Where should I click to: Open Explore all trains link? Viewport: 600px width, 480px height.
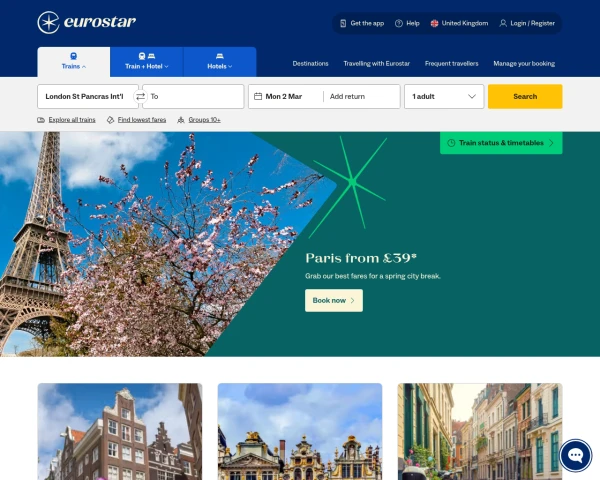(72, 120)
